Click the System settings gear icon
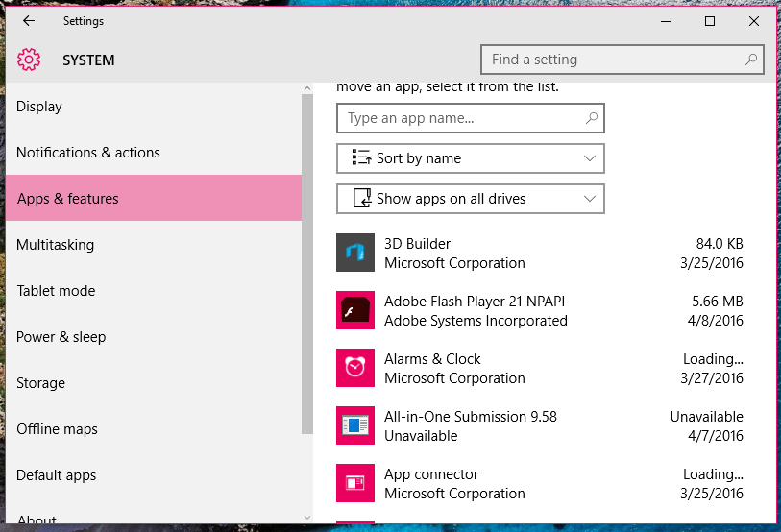Viewport: 781px width, 532px height. point(29,60)
